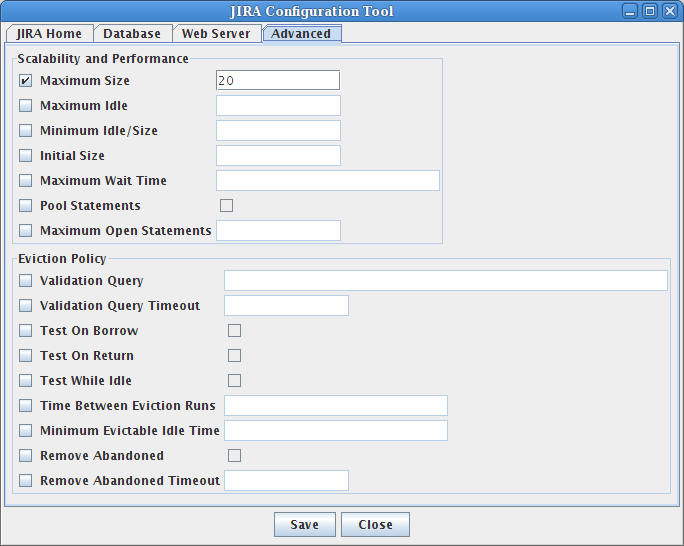Check the Maximum Wait Time option

(25, 181)
